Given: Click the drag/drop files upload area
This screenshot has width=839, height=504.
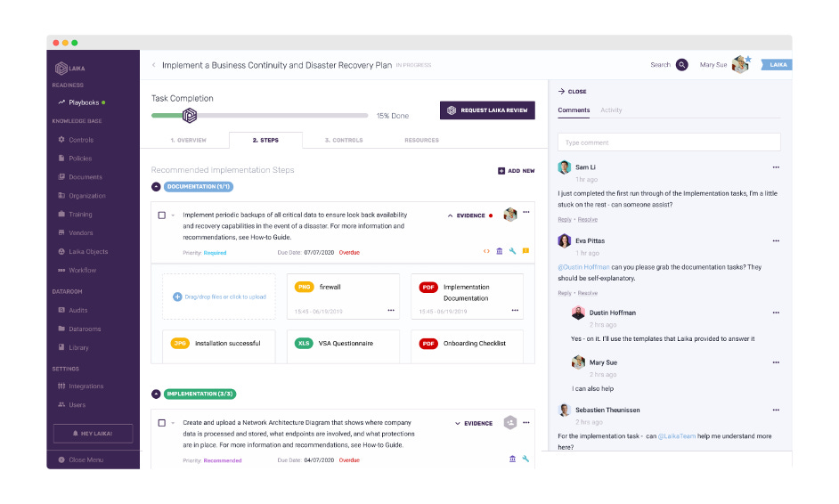Looking at the screenshot, I should click(x=219, y=297).
